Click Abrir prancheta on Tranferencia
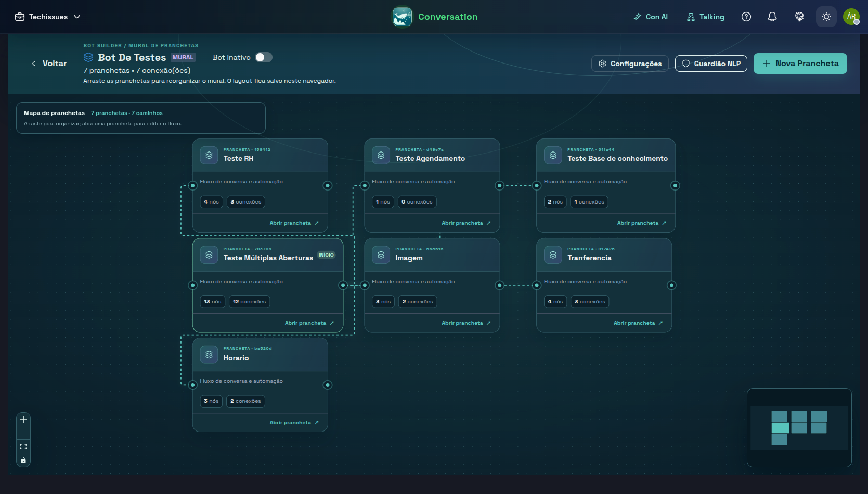The width and height of the screenshot is (868, 494). 638,323
